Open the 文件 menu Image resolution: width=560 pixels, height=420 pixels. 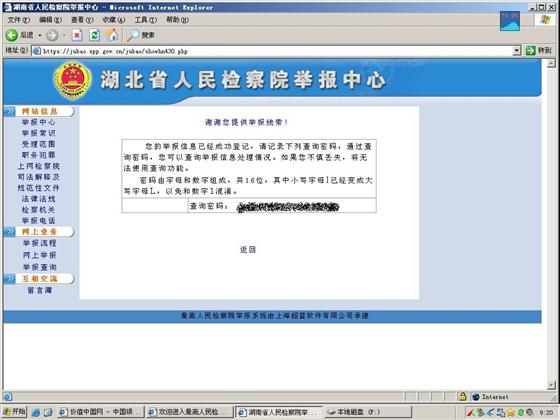click(19, 20)
